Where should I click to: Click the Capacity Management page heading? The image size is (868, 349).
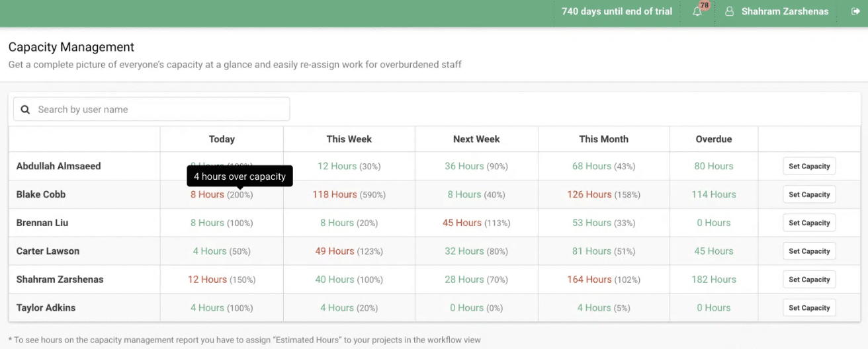pos(71,47)
